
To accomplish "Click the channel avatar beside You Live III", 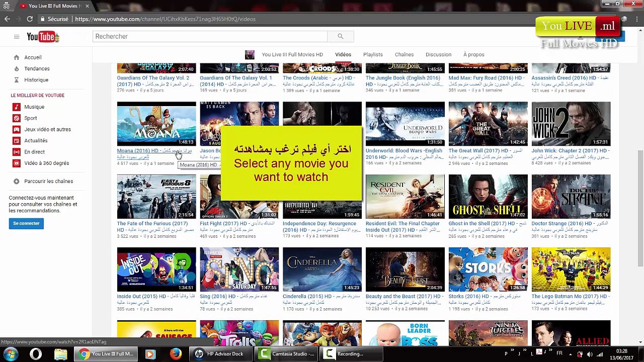I will [250, 55].
